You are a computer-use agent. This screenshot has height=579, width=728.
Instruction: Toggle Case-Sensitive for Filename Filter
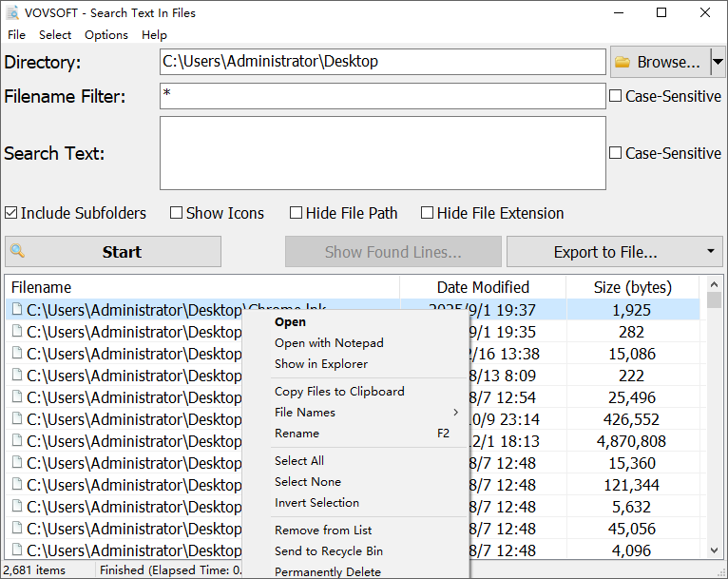click(615, 96)
